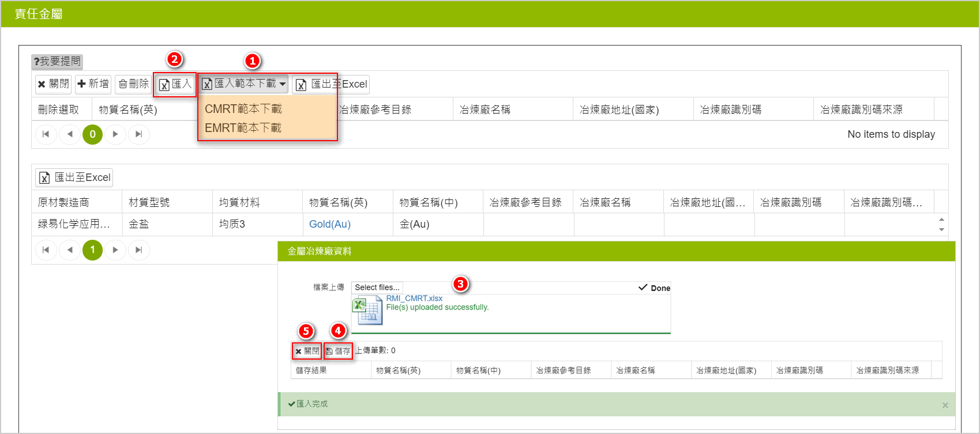Click scroll-down arrow in lower grid scrollbar
The width and height of the screenshot is (980, 434).
point(941,229)
